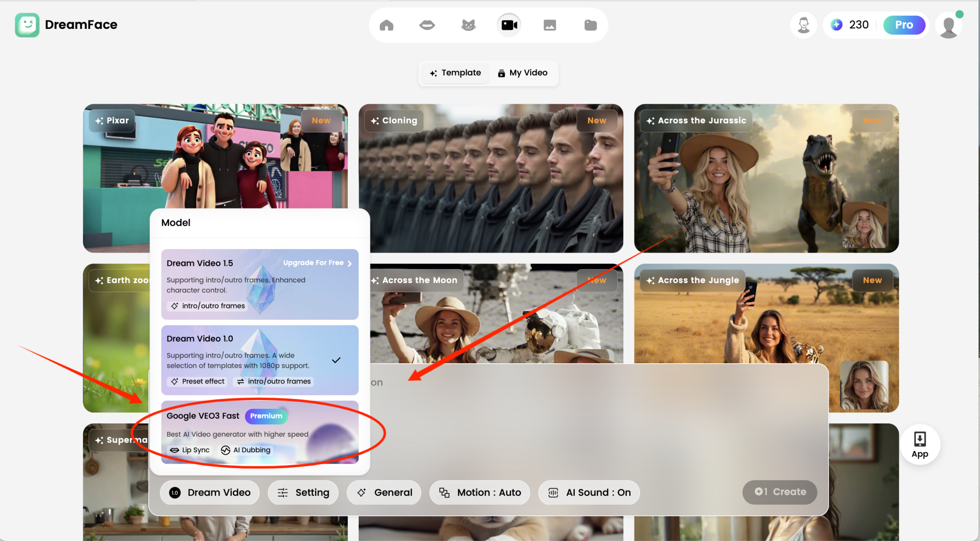Open the Dream Video model dropdown
This screenshot has height=541, width=980.
point(210,493)
